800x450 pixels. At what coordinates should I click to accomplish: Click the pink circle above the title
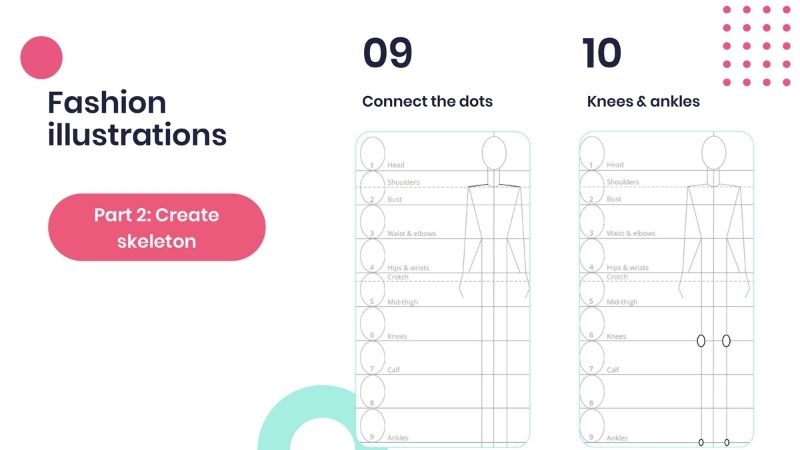[41, 57]
